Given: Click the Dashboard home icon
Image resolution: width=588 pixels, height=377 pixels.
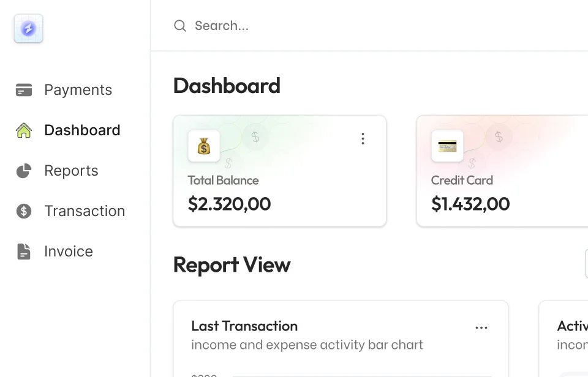Looking at the screenshot, I should [x=24, y=130].
